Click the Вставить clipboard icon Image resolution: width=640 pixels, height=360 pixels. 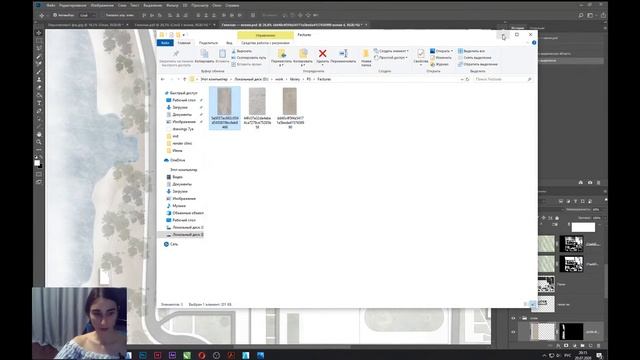222,54
